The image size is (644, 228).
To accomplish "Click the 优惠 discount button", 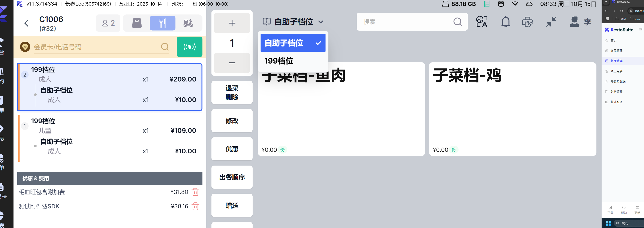I will click(232, 149).
